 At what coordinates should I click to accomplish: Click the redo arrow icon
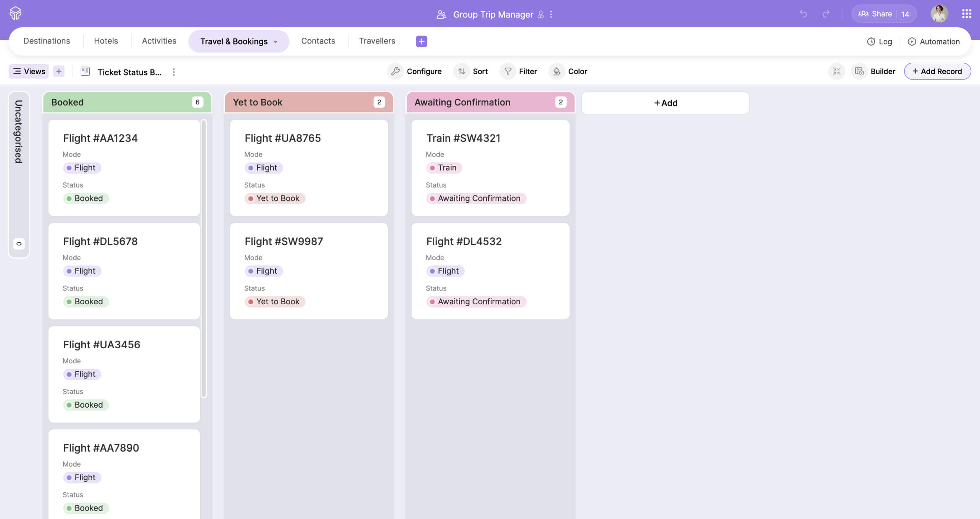point(826,14)
